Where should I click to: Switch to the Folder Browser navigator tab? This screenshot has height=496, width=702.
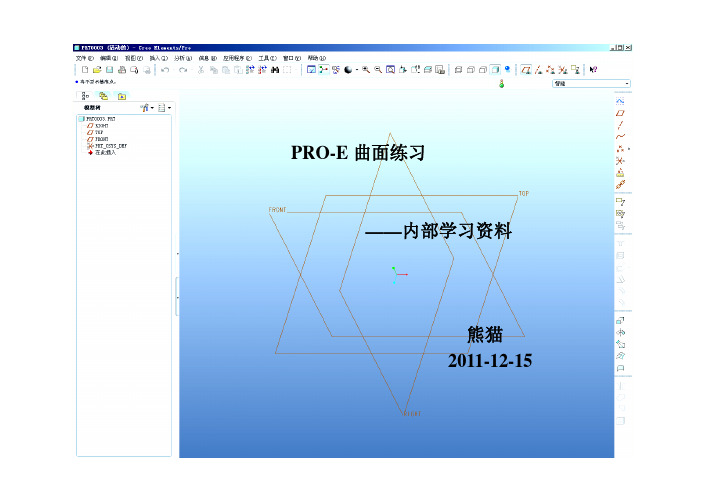point(103,96)
